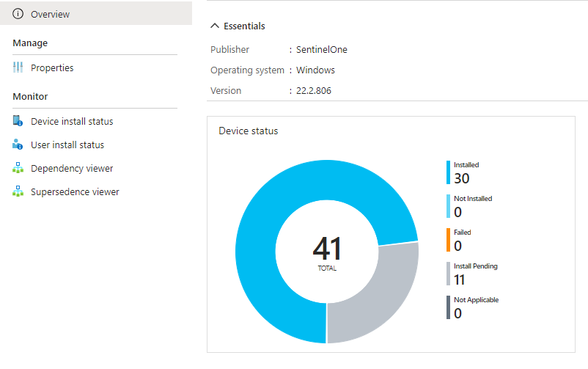Collapse the Essentials section chevron
Screen dimensions: 588x369
coord(215,26)
